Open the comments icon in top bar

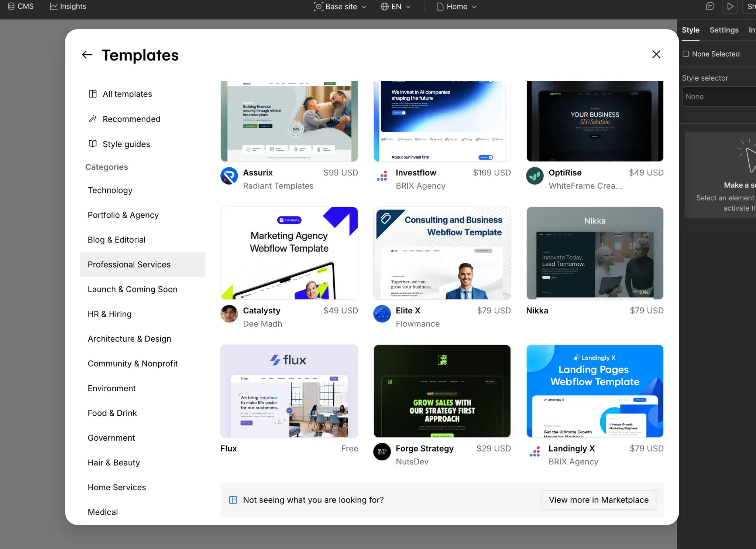pyautogui.click(x=710, y=6)
